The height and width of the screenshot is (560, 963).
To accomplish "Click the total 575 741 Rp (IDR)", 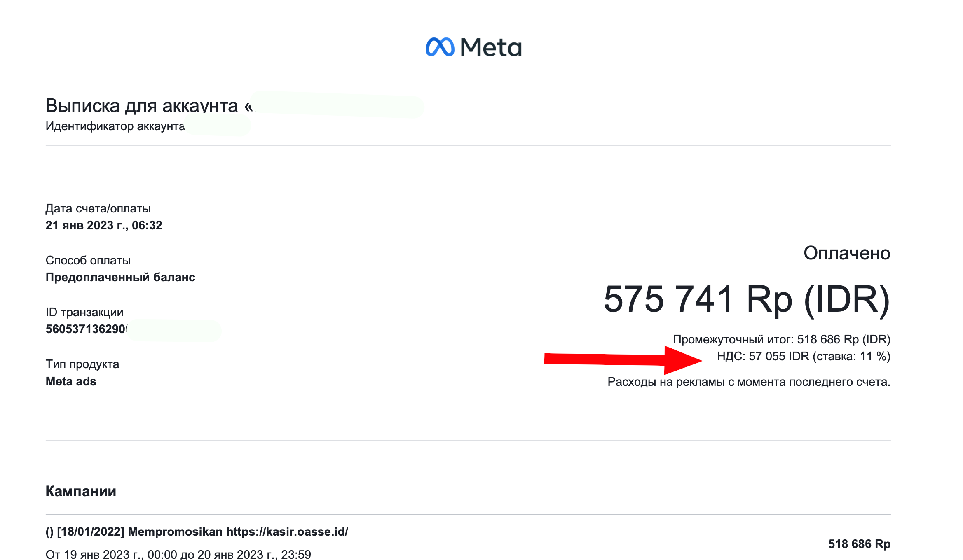I will pos(746,299).
